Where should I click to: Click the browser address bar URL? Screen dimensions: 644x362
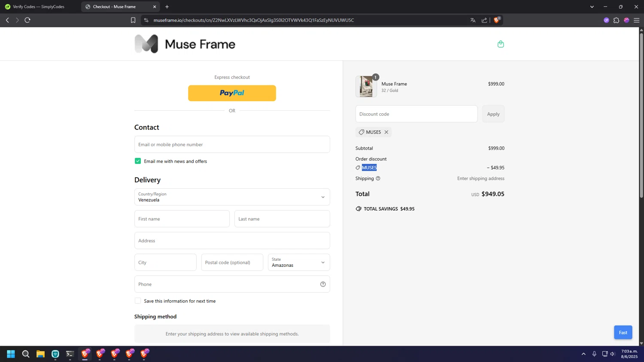[x=254, y=20]
